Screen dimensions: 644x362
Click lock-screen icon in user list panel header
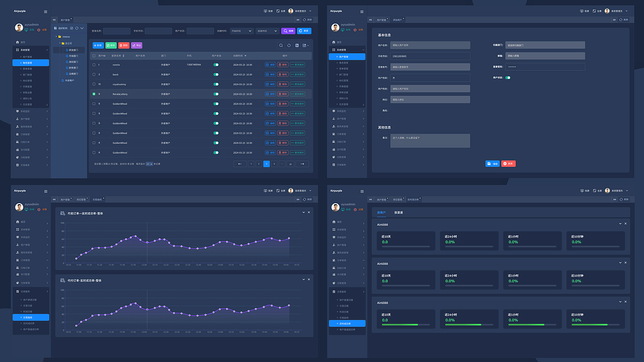click(266, 11)
